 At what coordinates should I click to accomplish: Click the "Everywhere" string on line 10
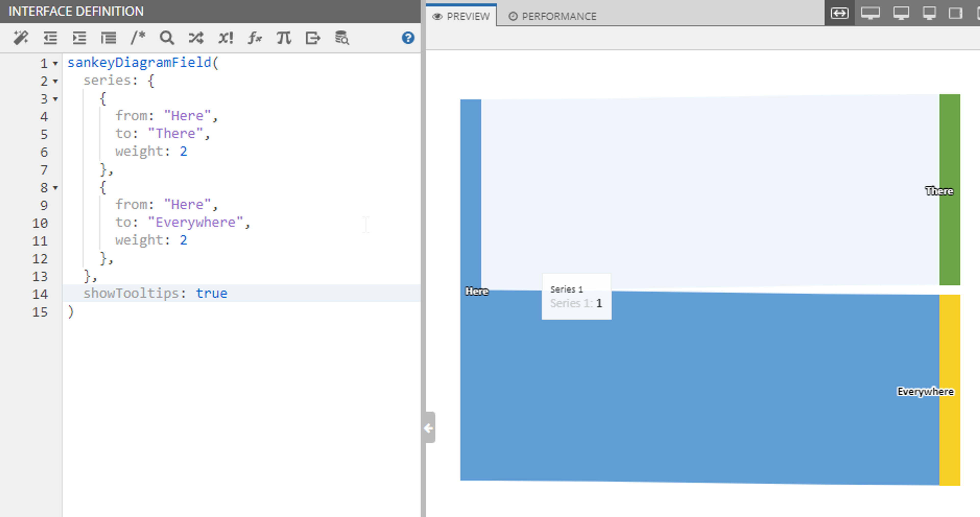click(195, 222)
